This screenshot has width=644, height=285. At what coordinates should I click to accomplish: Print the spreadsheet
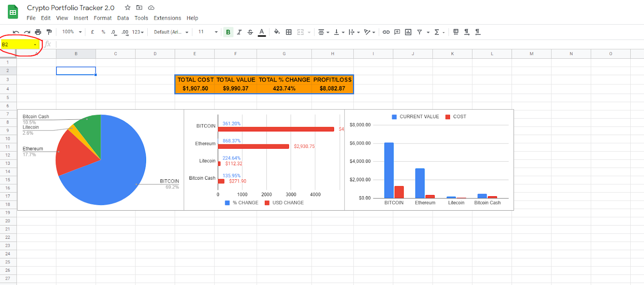pyautogui.click(x=38, y=32)
